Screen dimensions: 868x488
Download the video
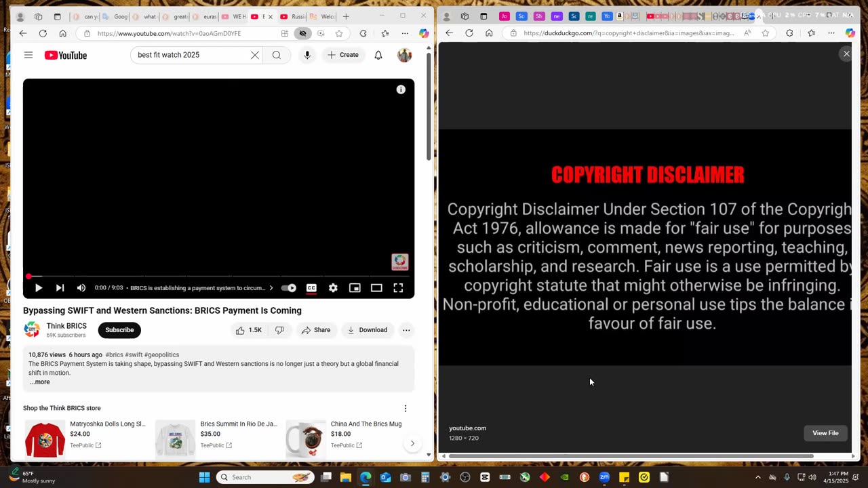point(368,330)
